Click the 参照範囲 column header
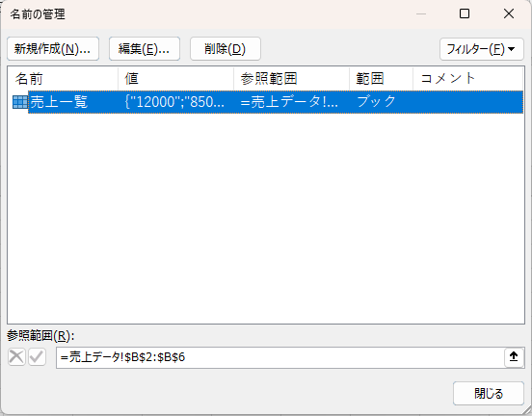This screenshot has height=416, width=532. (291, 79)
